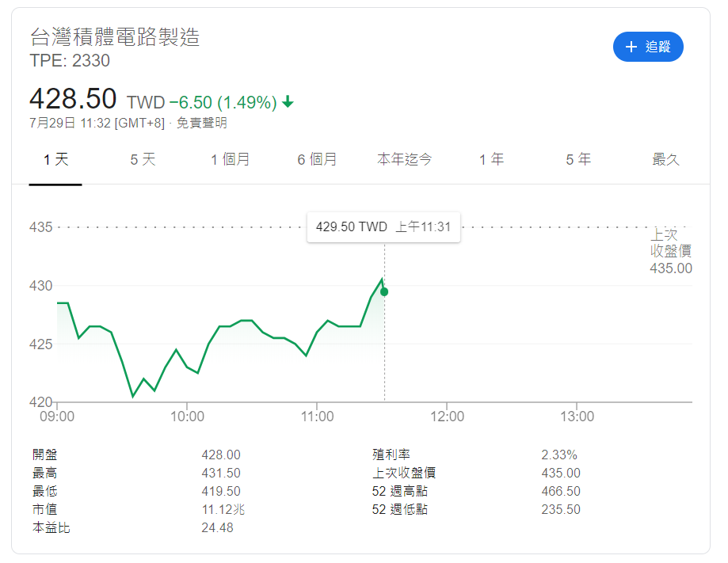Click the 12:00 time axis label
728x563 pixels.
447,417
